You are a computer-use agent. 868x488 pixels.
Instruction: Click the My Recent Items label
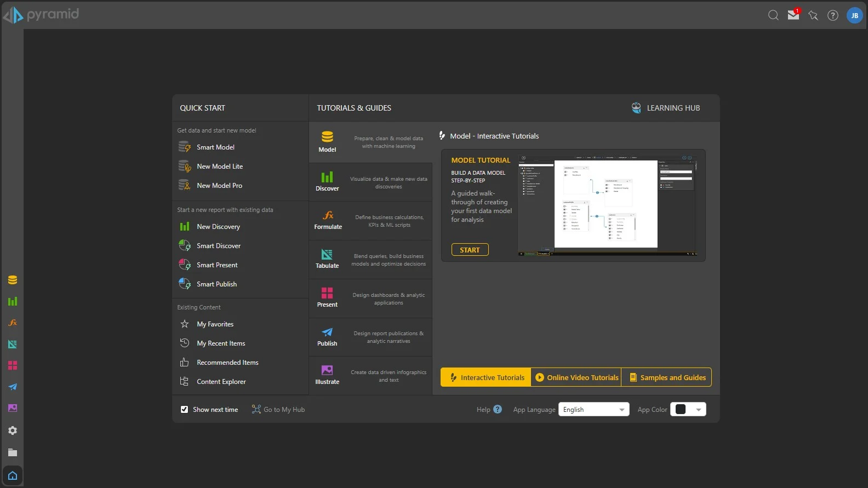click(221, 343)
